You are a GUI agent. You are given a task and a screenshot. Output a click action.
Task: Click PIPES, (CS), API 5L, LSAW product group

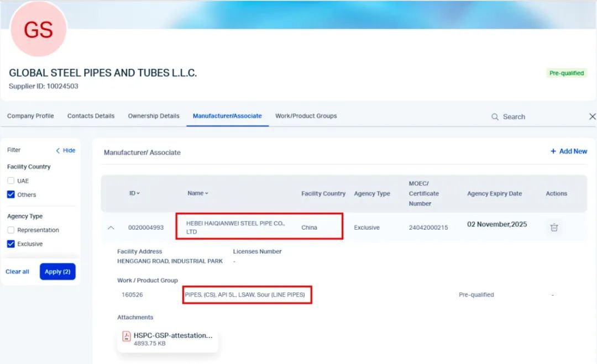pyautogui.click(x=245, y=295)
